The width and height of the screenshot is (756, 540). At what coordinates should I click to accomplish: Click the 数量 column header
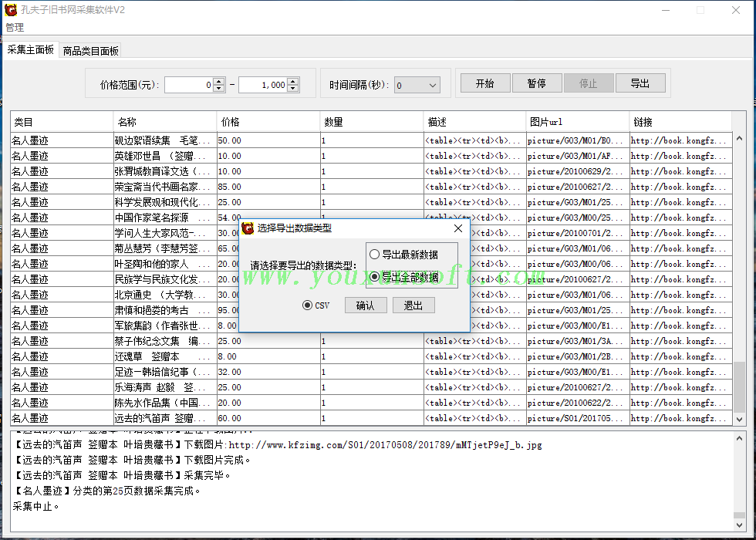tap(372, 122)
